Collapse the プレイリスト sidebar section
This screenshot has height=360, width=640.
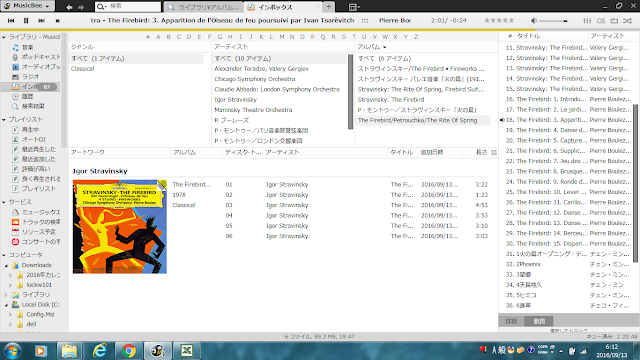(4, 120)
